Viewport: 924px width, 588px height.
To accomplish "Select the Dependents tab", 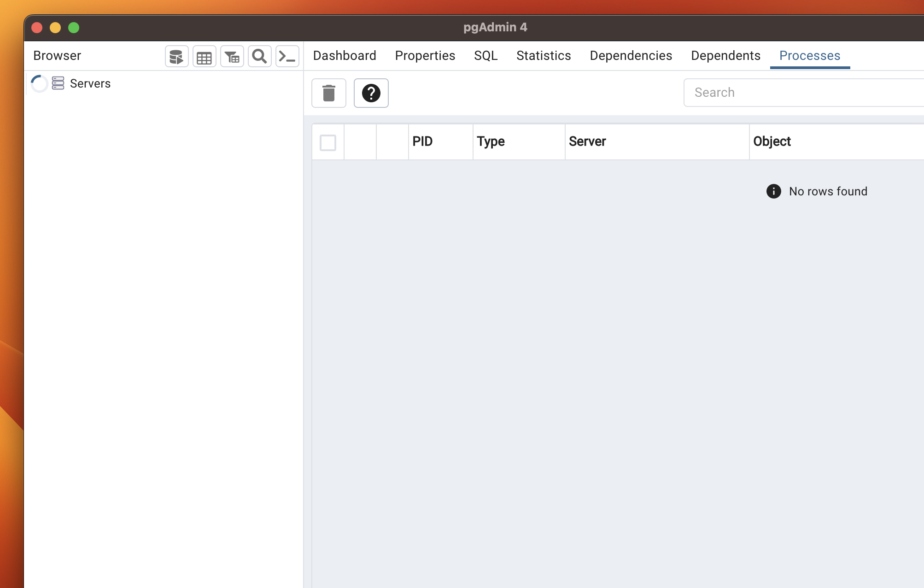I will coord(725,56).
